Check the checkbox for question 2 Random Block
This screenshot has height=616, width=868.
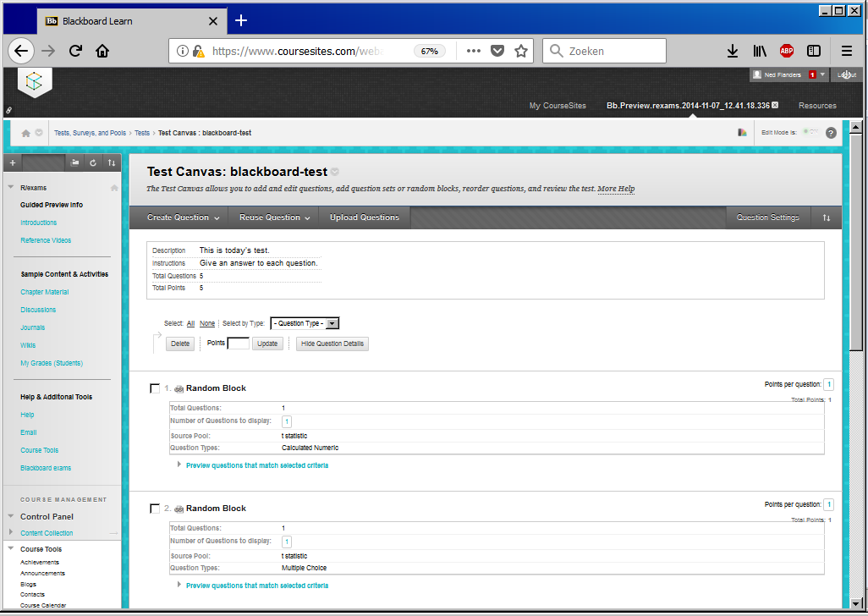click(x=155, y=509)
